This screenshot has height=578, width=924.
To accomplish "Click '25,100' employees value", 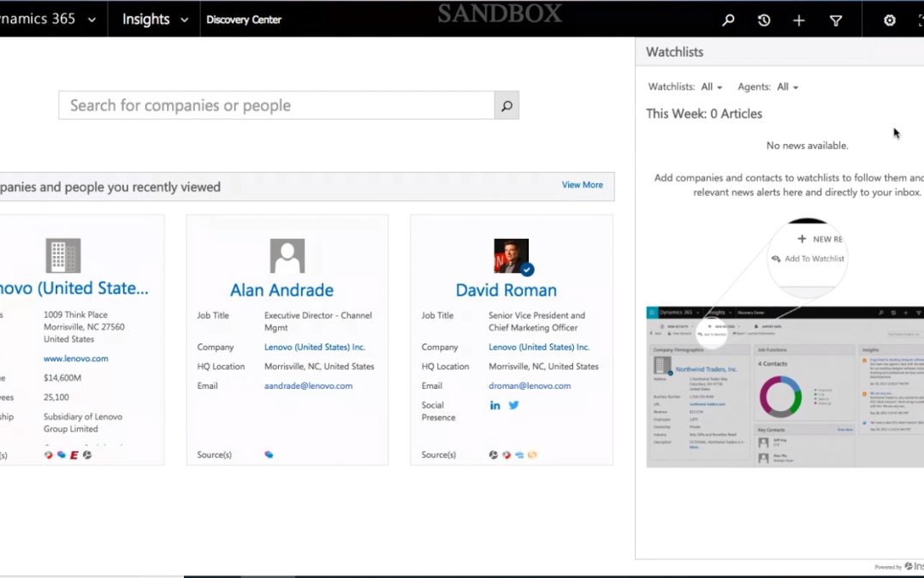I will coord(56,397).
